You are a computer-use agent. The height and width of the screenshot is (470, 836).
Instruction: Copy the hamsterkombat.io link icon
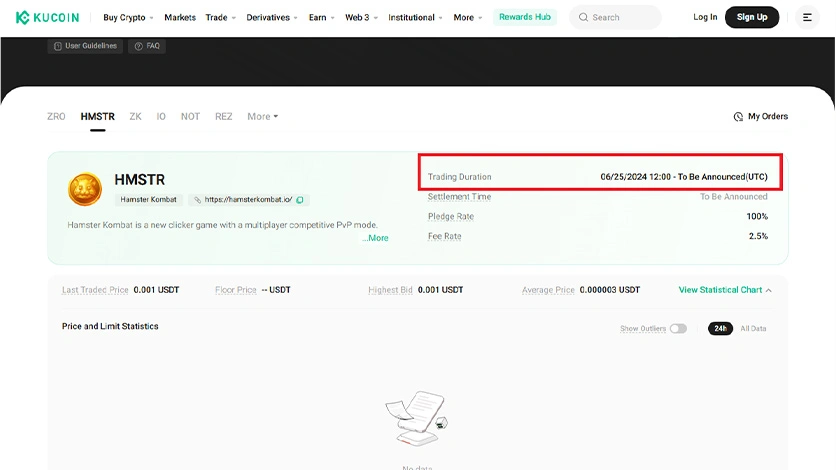tap(300, 200)
